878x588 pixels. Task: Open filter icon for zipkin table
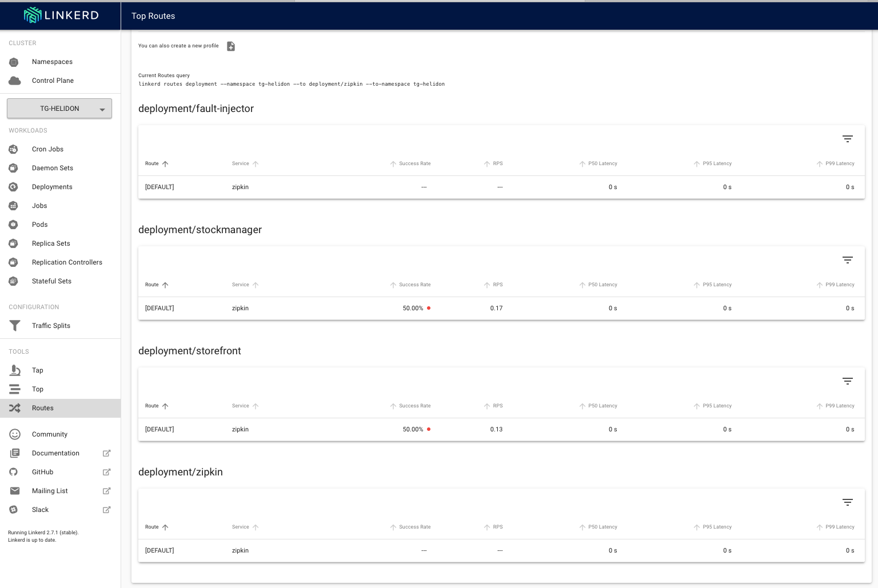pyautogui.click(x=848, y=502)
